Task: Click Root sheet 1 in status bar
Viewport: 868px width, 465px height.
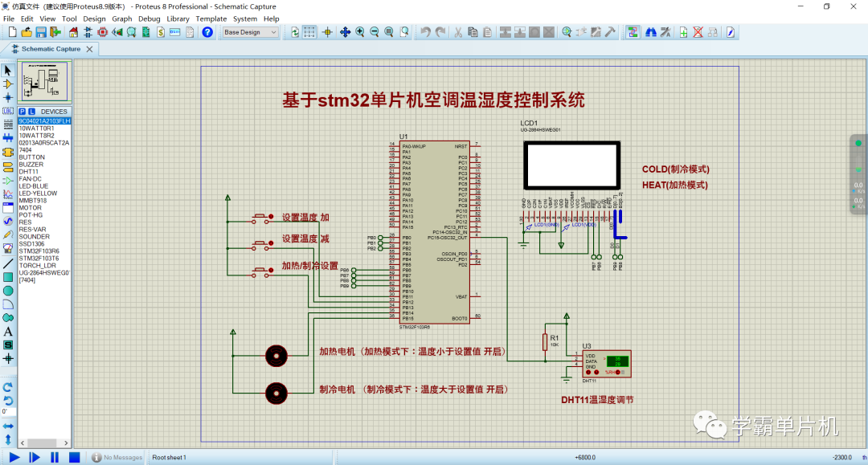Action: pyautogui.click(x=170, y=457)
